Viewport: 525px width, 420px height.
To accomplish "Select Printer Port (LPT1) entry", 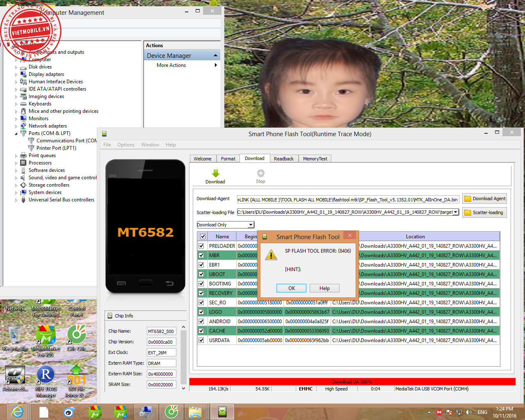I will 52,148.
